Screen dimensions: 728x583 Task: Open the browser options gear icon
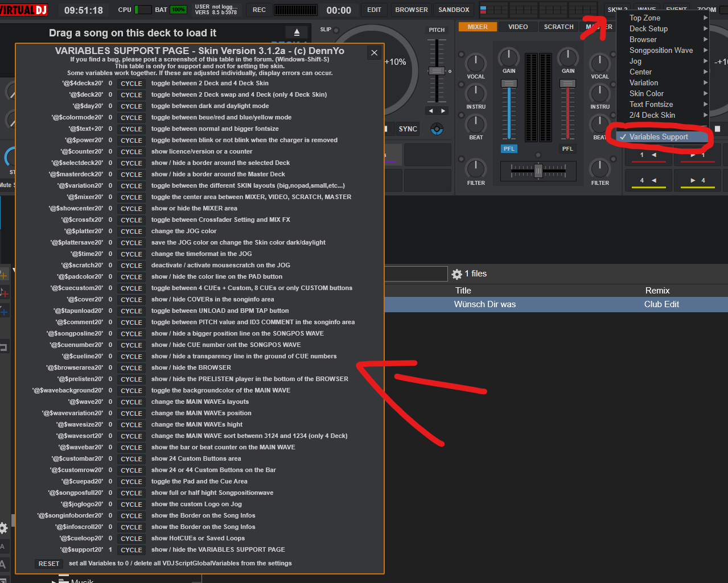pos(456,274)
